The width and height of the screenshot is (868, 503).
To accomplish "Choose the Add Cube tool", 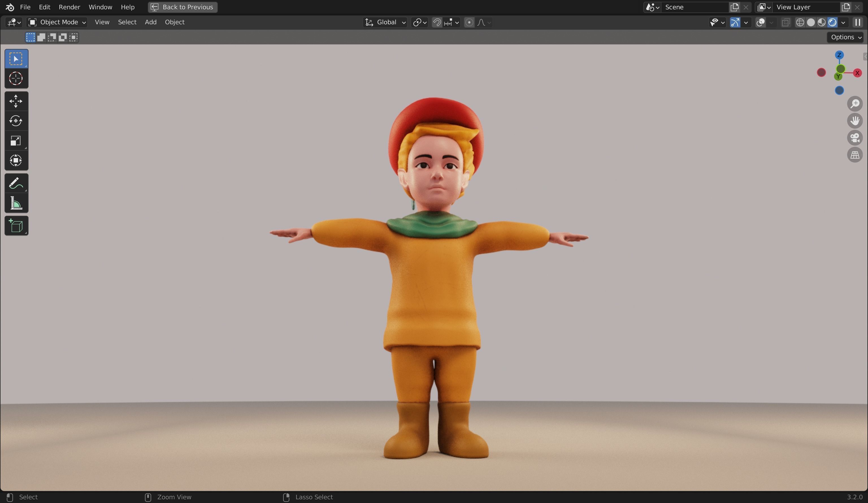I will point(16,226).
